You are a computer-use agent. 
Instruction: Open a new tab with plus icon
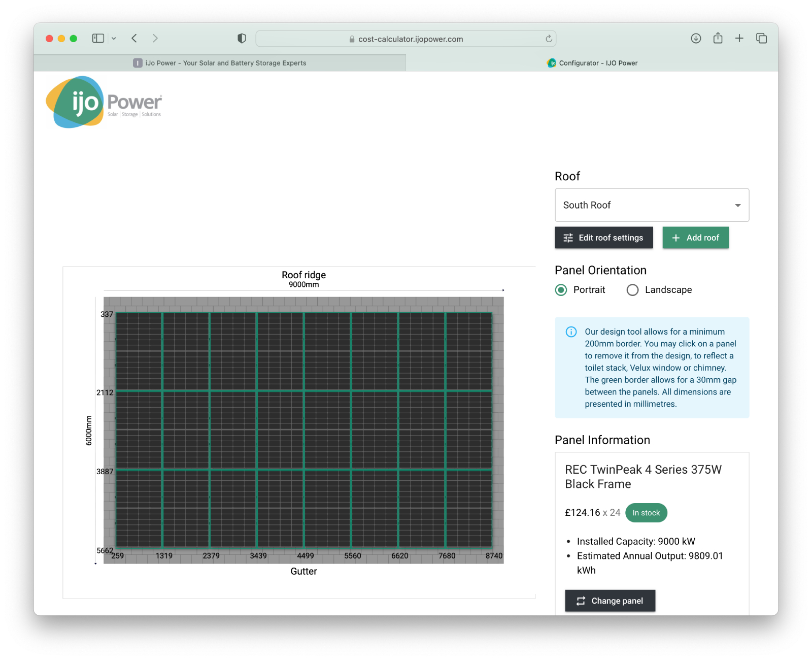739,39
